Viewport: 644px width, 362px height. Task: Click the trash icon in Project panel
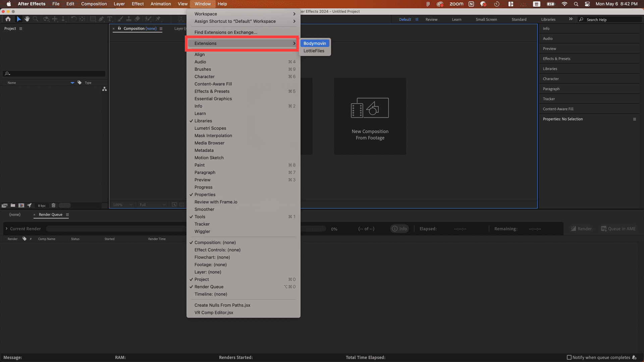pos(53,205)
